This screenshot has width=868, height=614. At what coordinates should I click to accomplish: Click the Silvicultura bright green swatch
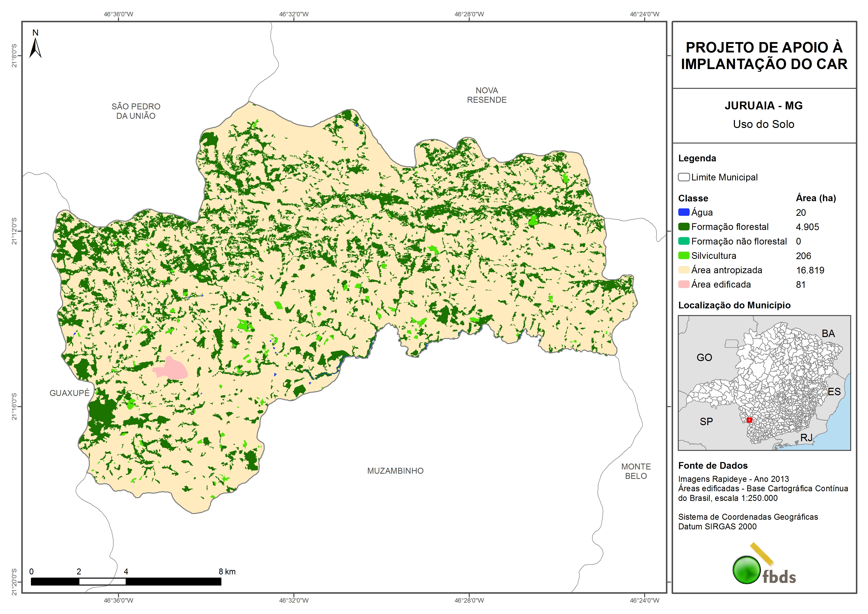[683, 255]
